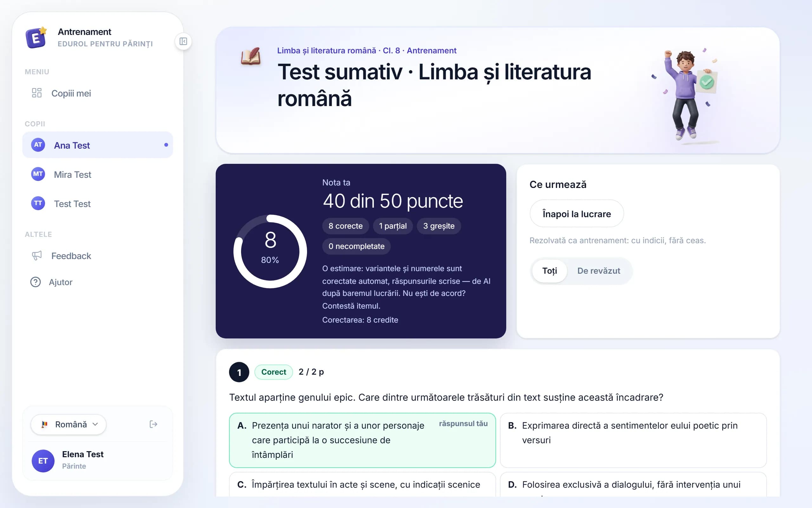Open the Română language dropdown

click(69, 424)
